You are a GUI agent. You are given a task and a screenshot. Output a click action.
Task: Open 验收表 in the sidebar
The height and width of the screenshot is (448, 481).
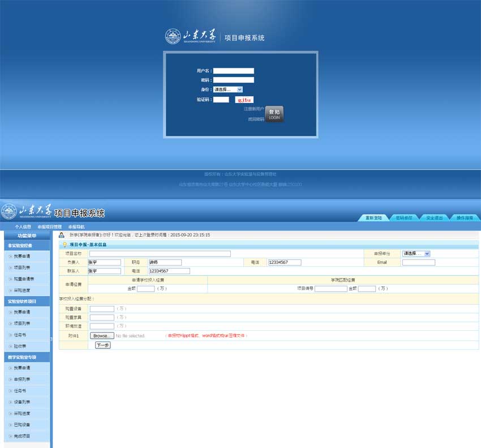(20, 346)
